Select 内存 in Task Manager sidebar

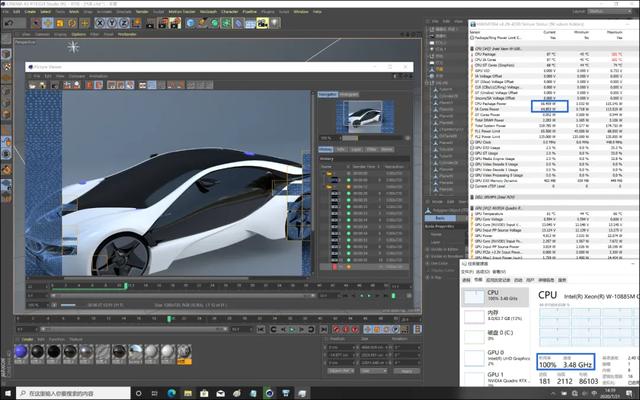(495, 315)
